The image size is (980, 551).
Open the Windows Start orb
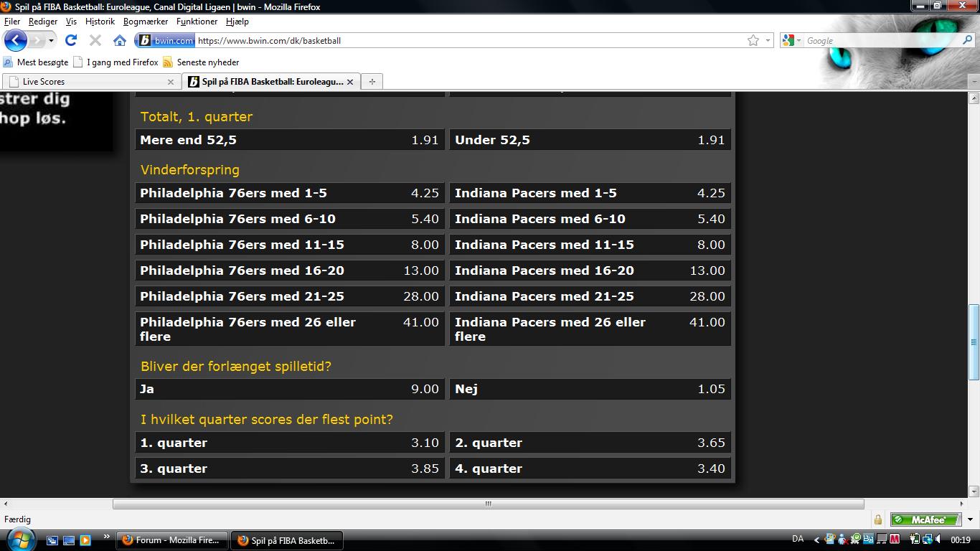tap(19, 540)
